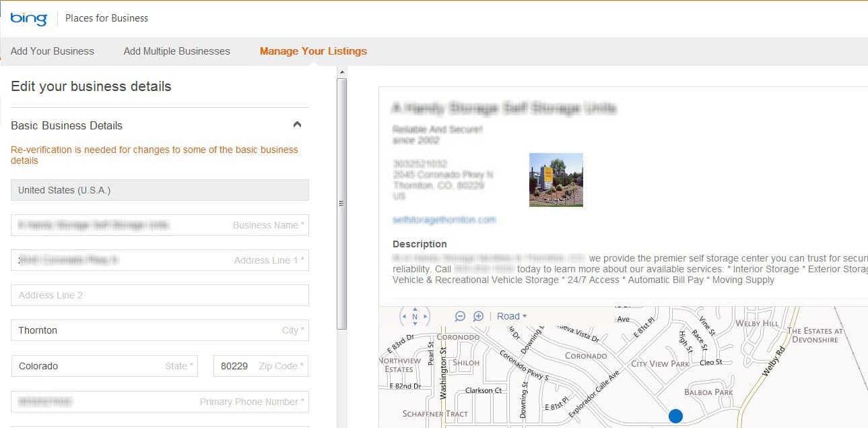This screenshot has height=428, width=868.
Task: Click the Bing logo
Action: pyautogui.click(x=28, y=18)
